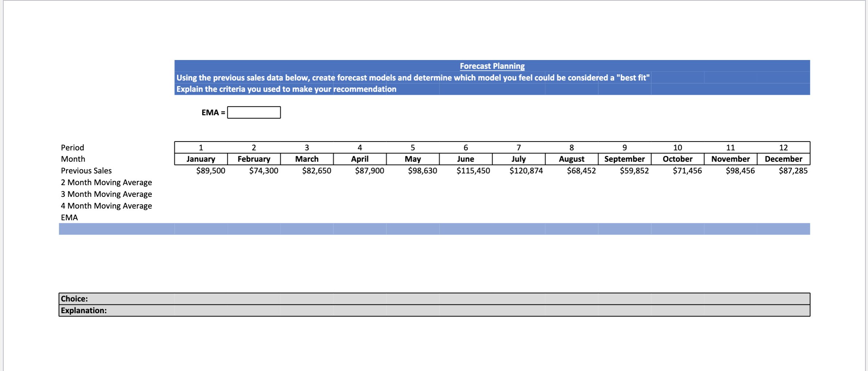Select the June sales cell showing $115,450
868x371 pixels.
(473, 170)
